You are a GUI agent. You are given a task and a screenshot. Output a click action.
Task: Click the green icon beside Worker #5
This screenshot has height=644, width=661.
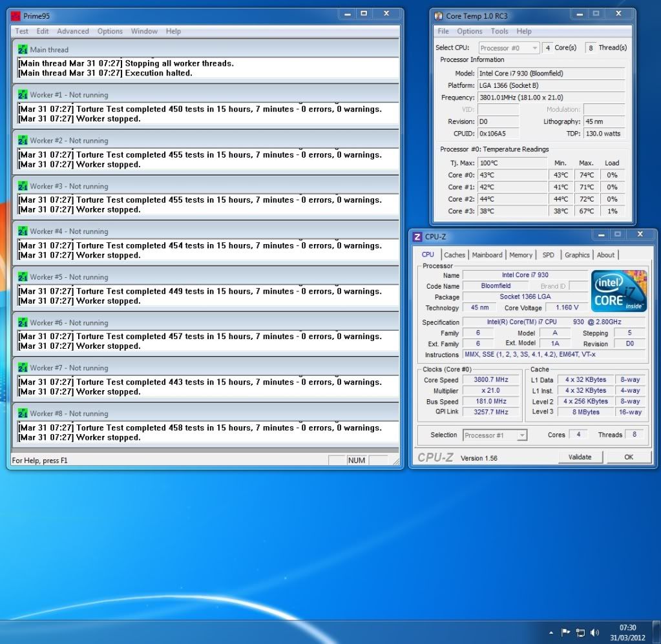point(22,276)
